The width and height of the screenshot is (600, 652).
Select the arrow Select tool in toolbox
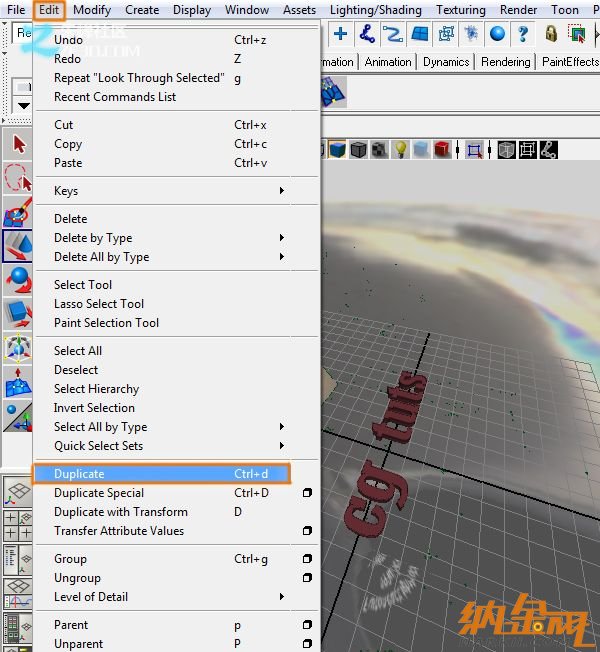[16, 144]
